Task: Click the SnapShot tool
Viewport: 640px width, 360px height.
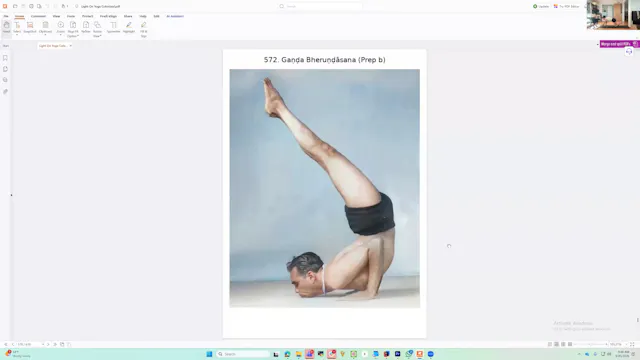Action: pos(30,27)
